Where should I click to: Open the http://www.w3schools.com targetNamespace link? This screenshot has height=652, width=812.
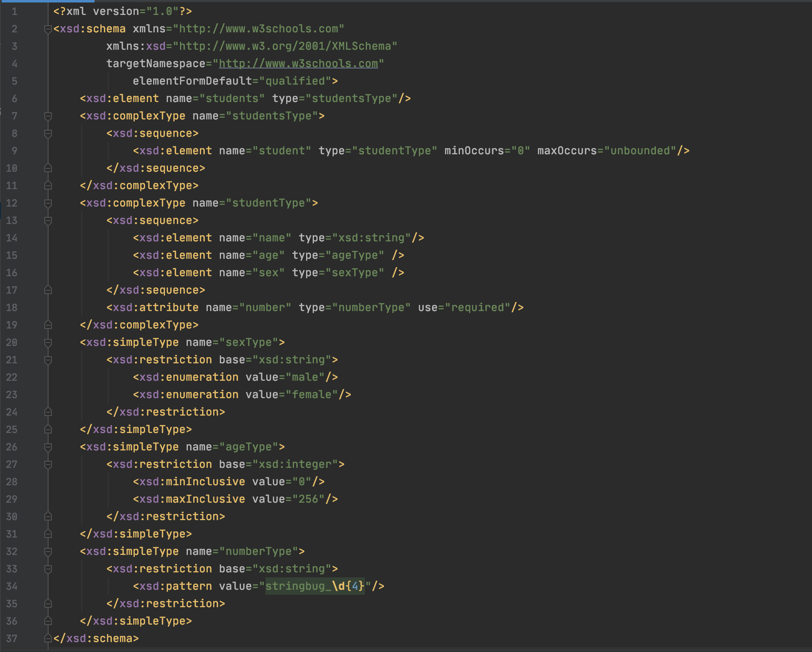point(299,64)
